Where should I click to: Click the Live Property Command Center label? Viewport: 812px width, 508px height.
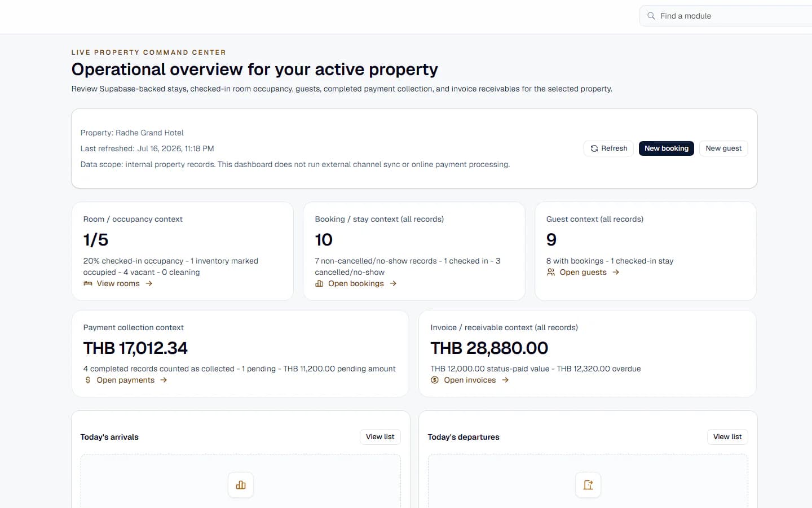[x=149, y=52]
